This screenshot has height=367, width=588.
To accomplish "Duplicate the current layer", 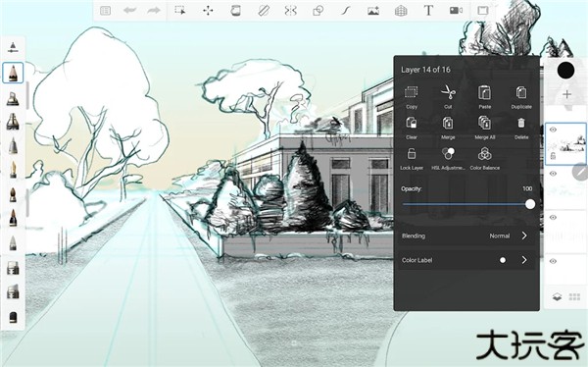I will tap(521, 97).
